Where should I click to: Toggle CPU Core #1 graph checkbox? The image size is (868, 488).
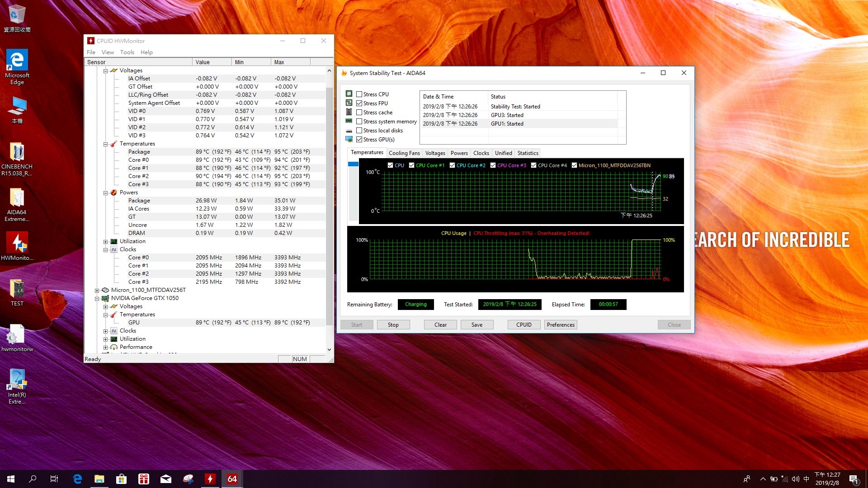pos(411,165)
